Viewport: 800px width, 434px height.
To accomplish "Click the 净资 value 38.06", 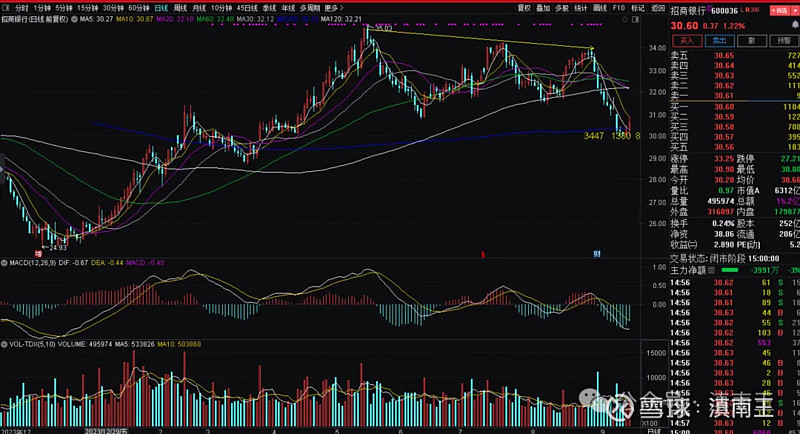I will click(x=724, y=234).
